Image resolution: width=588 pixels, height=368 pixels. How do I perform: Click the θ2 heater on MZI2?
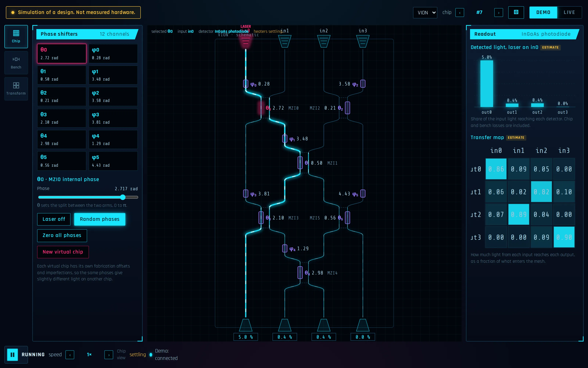(x=347, y=108)
